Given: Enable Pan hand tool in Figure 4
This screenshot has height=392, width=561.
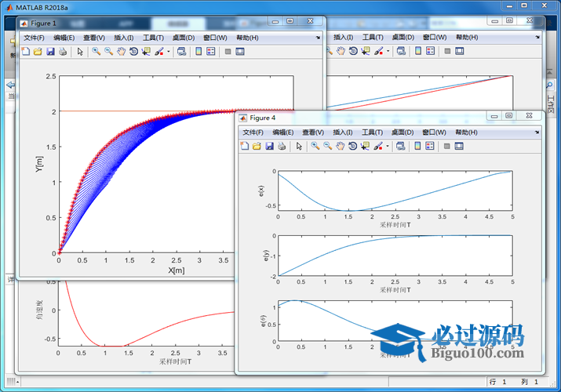Looking at the screenshot, I should [341, 146].
